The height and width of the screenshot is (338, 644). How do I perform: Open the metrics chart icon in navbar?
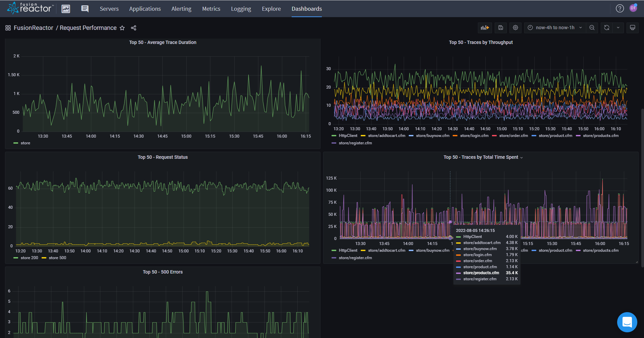click(66, 9)
